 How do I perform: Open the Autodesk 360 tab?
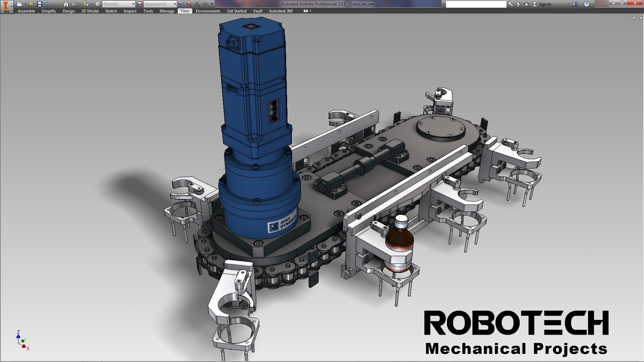[281, 11]
